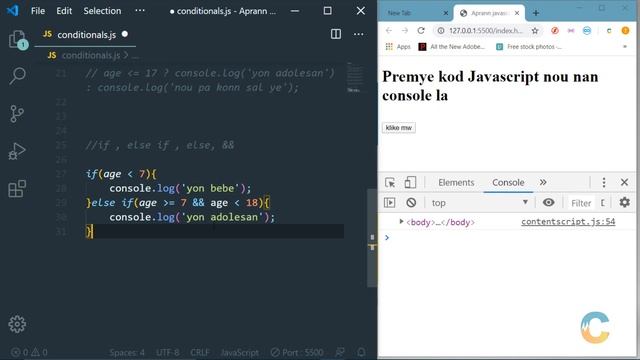Click the console Filter input field
The image size is (640, 360).
(x=581, y=203)
